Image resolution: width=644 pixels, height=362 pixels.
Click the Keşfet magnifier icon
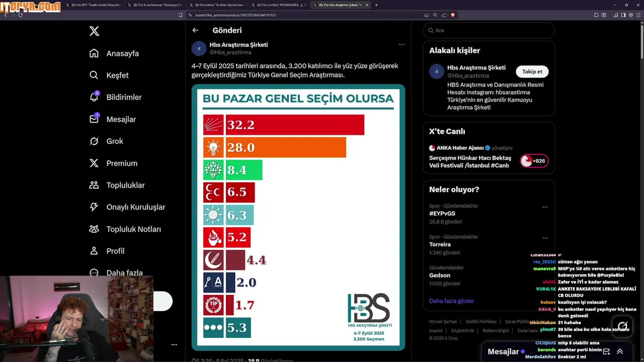(x=94, y=75)
